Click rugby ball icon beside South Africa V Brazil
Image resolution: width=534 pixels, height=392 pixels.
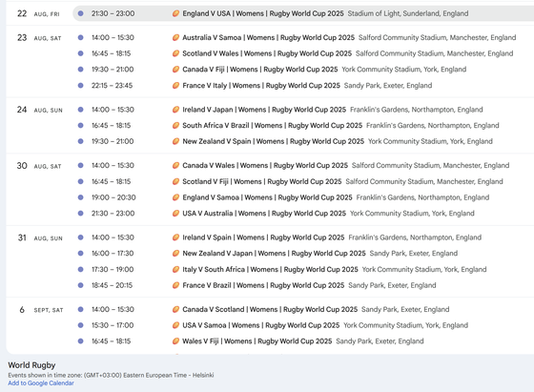point(175,125)
